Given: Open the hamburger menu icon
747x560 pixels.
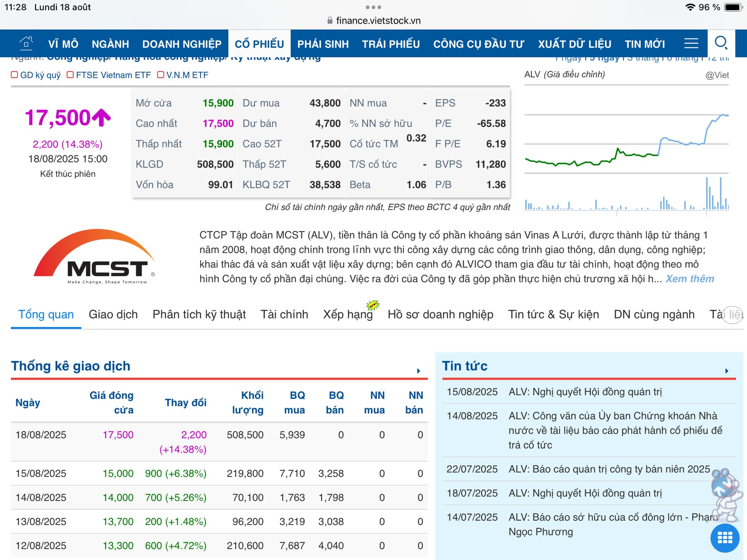Looking at the screenshot, I should pos(691,43).
